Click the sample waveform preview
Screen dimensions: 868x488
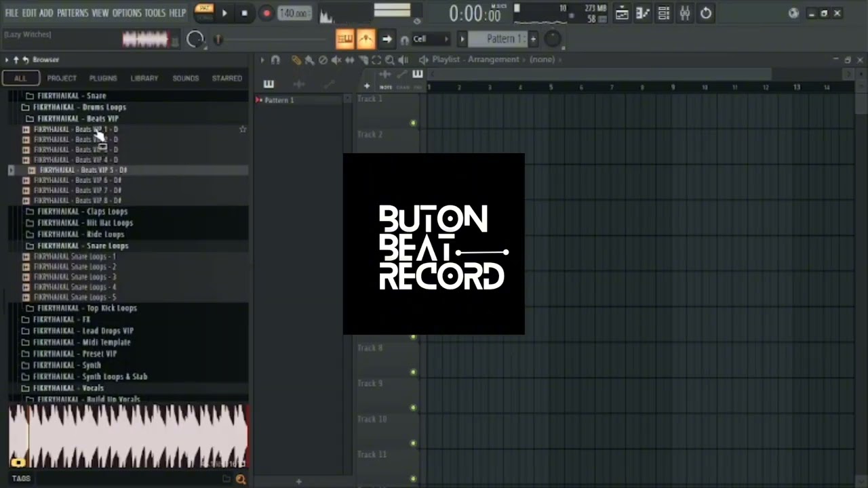point(128,436)
